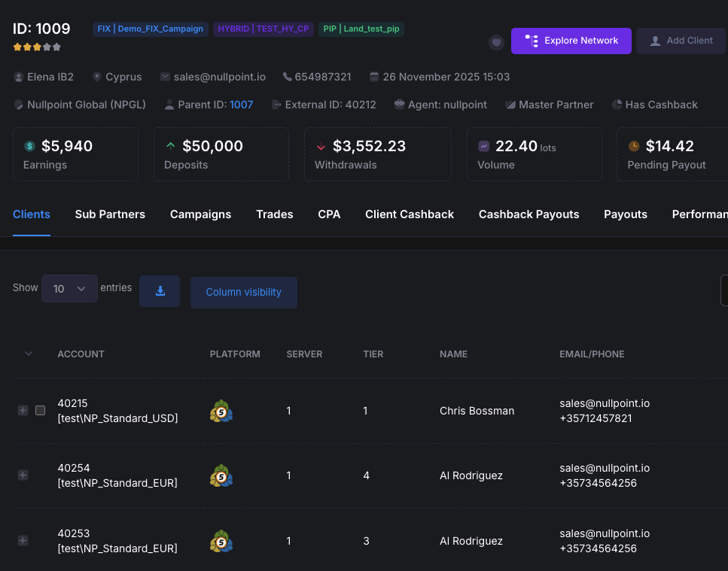Open the Cashback Payouts tab
Image resolution: width=728 pixels, height=571 pixels.
point(528,214)
